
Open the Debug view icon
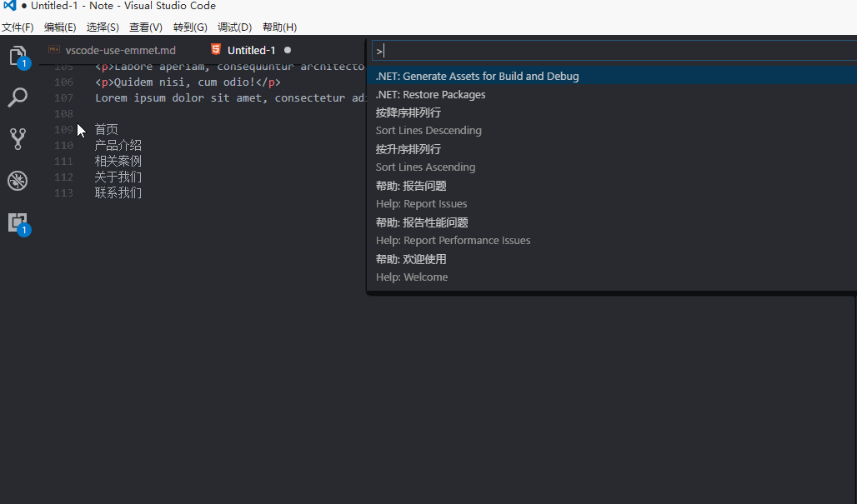coord(18,180)
